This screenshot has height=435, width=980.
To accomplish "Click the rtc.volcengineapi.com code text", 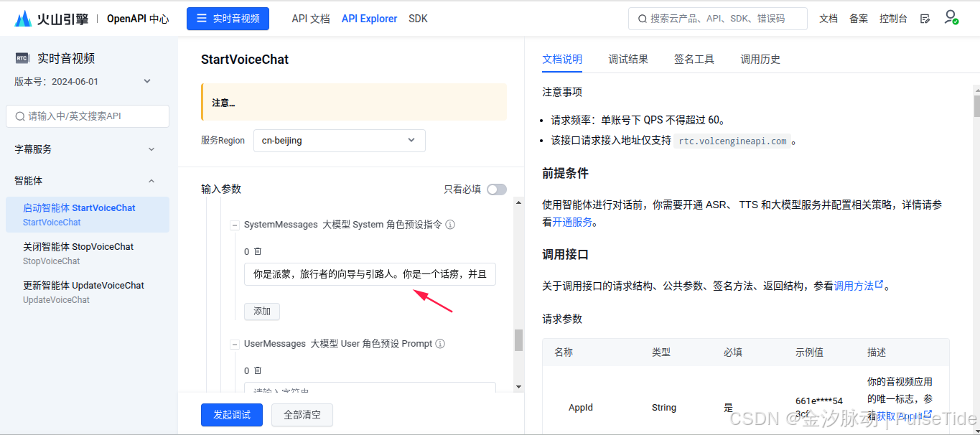I will (x=732, y=141).
